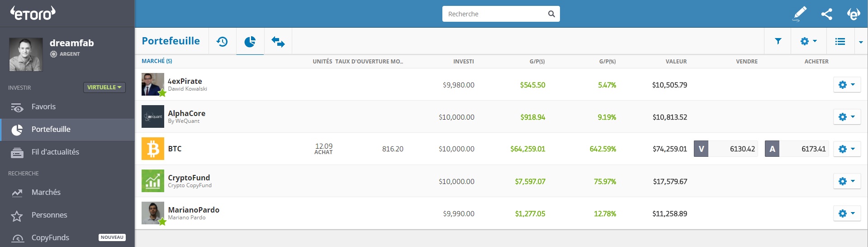Switch the list view layout icon
The height and width of the screenshot is (247, 868).
point(840,41)
